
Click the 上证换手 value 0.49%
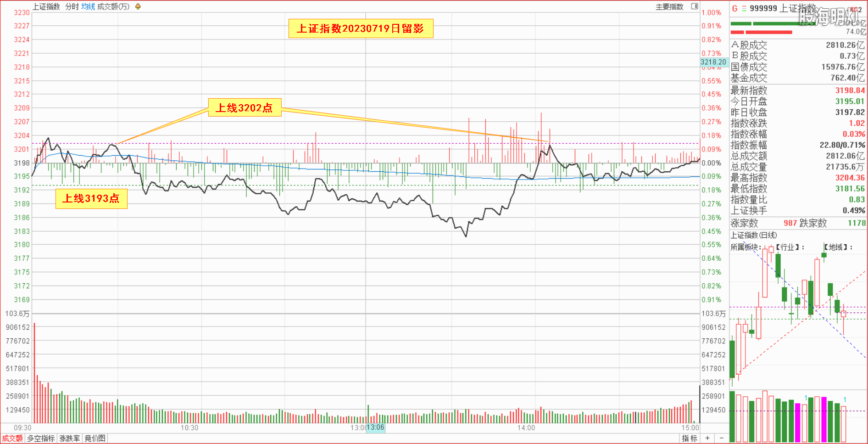click(x=854, y=210)
